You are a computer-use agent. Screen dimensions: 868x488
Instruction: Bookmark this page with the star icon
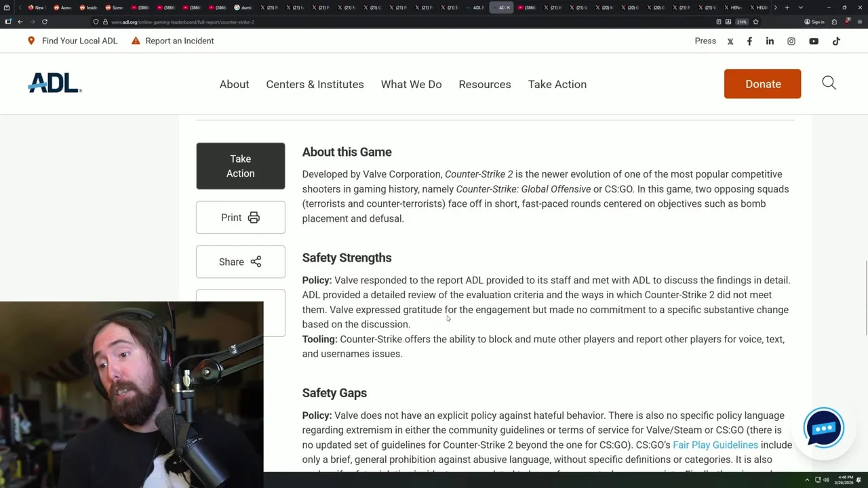[x=755, y=22]
